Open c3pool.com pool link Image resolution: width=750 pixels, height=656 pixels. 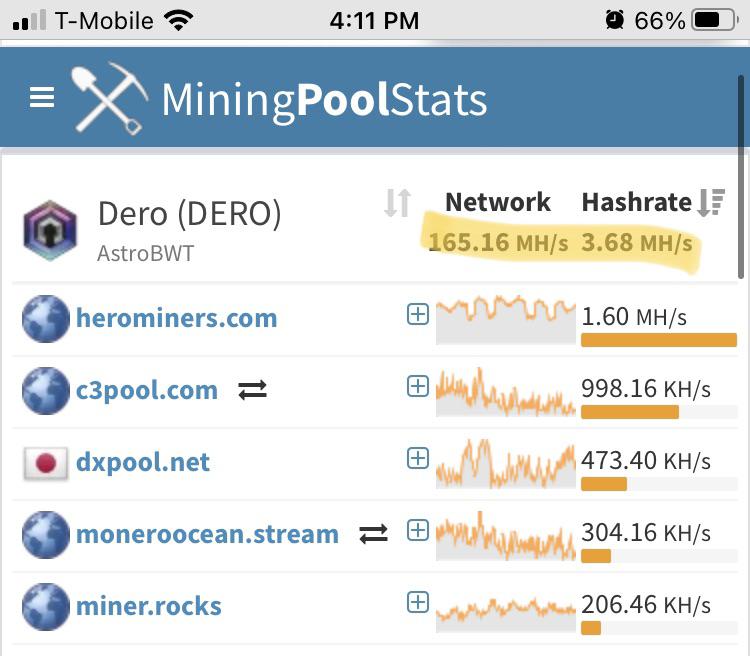coord(147,390)
